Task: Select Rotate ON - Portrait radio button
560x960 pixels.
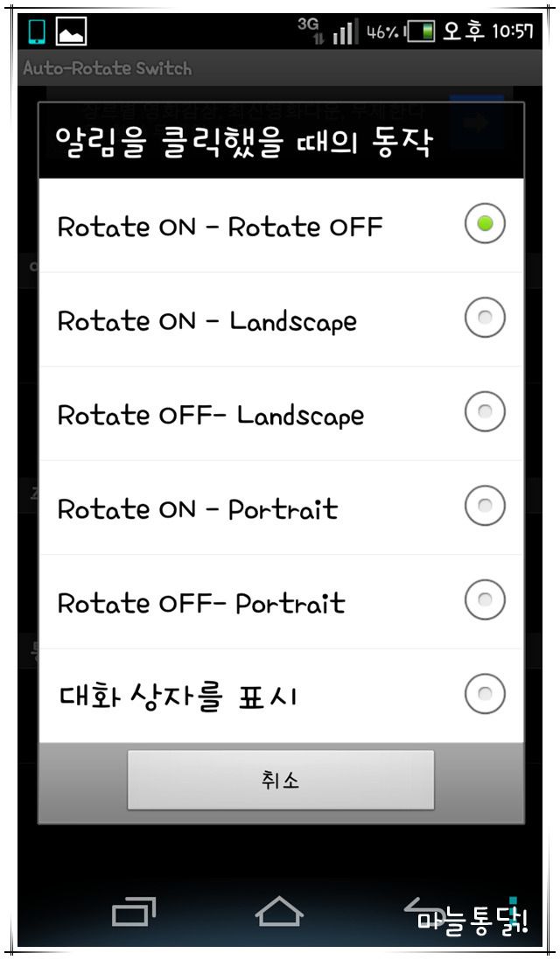Action: [x=485, y=506]
